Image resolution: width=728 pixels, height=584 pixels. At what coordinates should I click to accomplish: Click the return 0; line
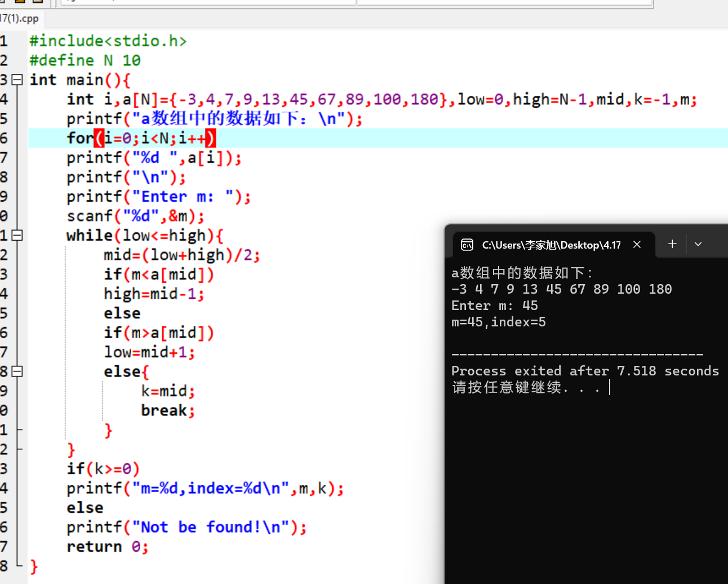coord(108,547)
